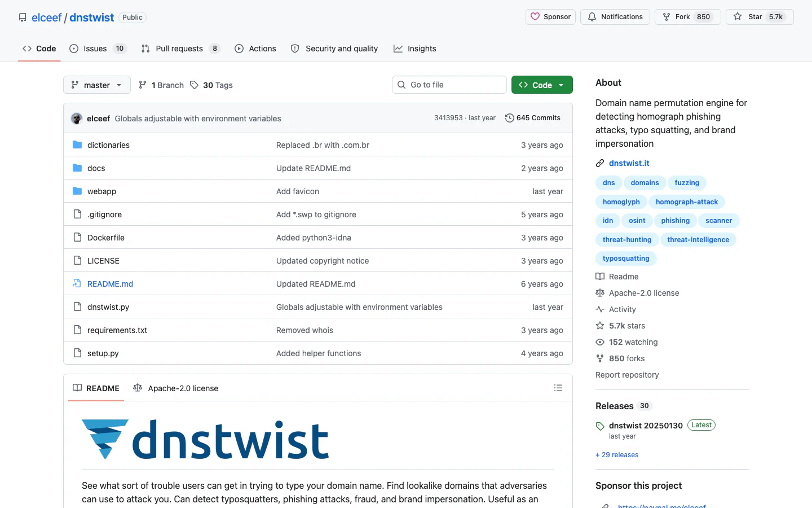
Task: Open the README outline list icon
Action: 558,388
